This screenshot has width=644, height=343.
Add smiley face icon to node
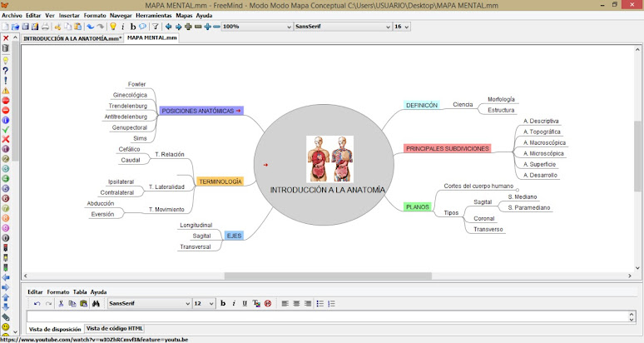[x=6, y=327]
